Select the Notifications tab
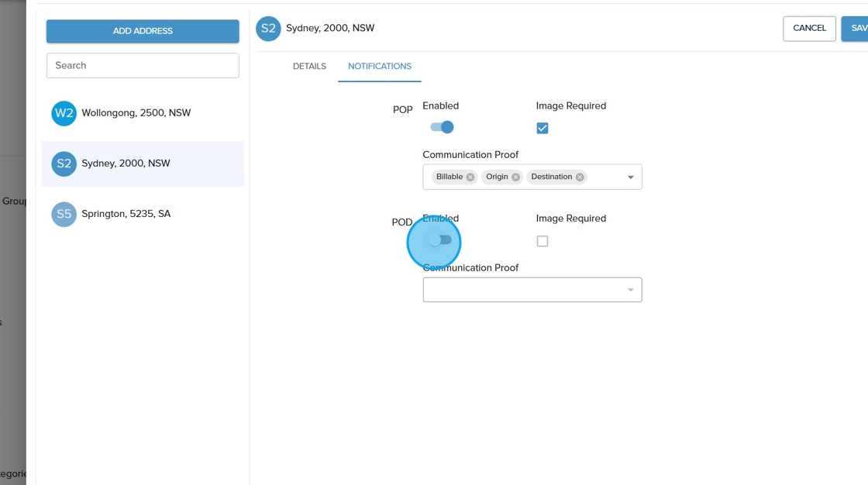This screenshot has width=868, height=485. 380,67
